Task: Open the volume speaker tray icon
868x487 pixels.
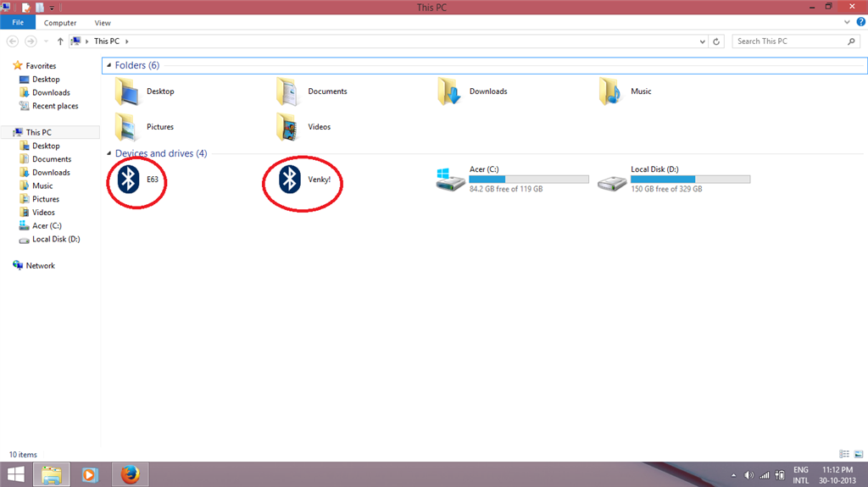Action: coord(749,475)
